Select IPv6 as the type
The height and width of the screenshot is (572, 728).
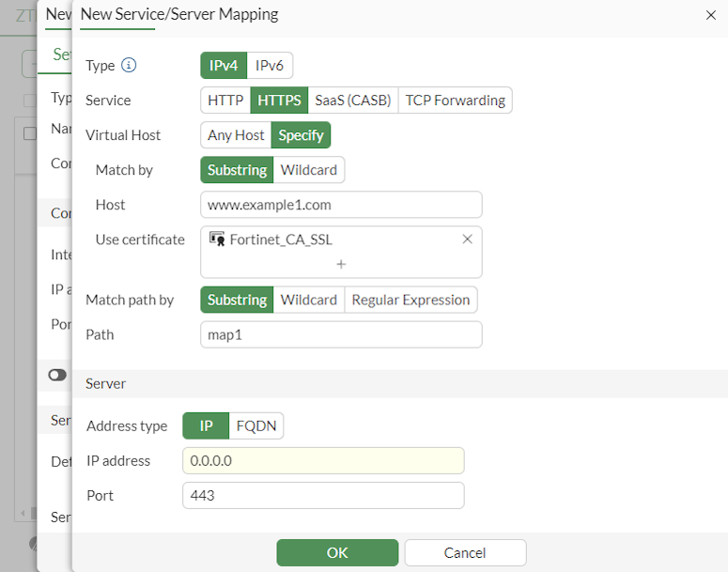pos(271,66)
